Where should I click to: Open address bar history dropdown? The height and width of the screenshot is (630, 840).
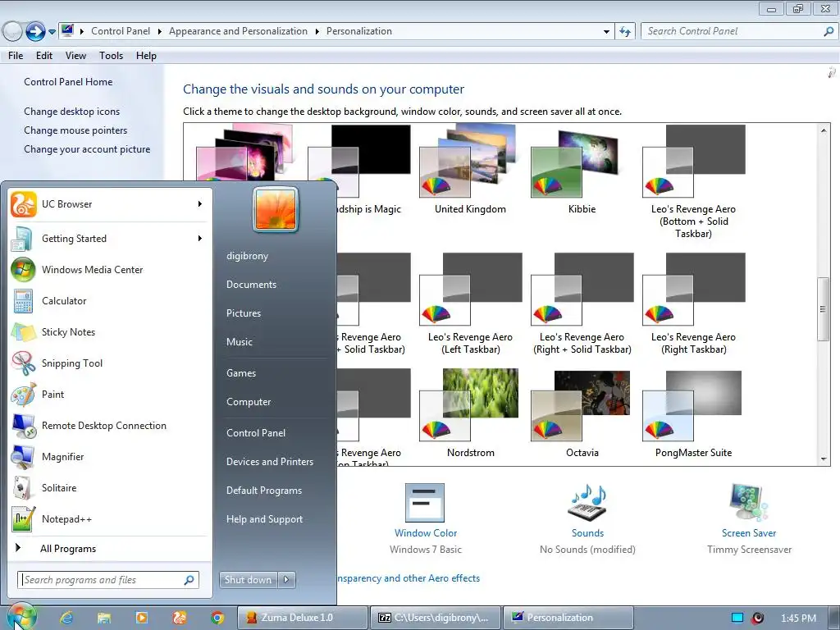tap(606, 32)
